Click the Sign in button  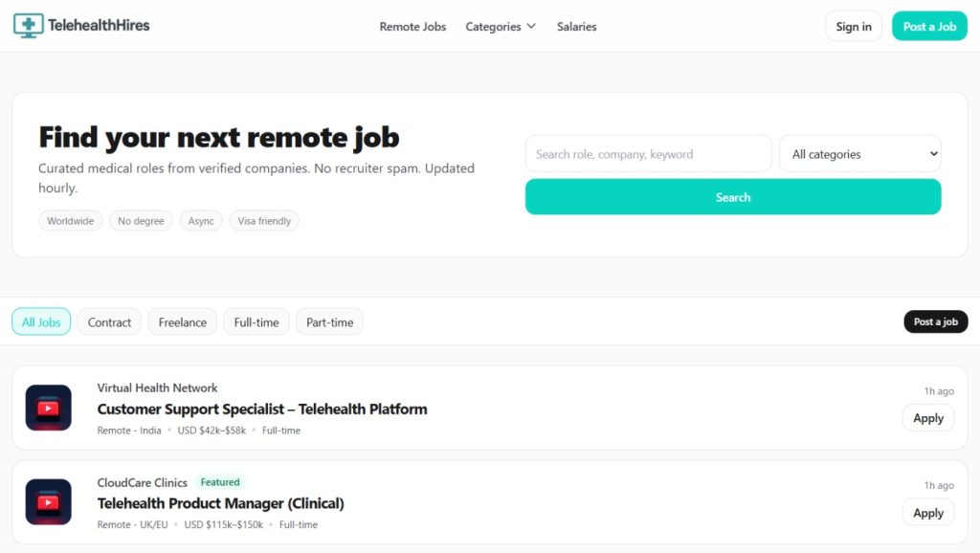point(853,27)
